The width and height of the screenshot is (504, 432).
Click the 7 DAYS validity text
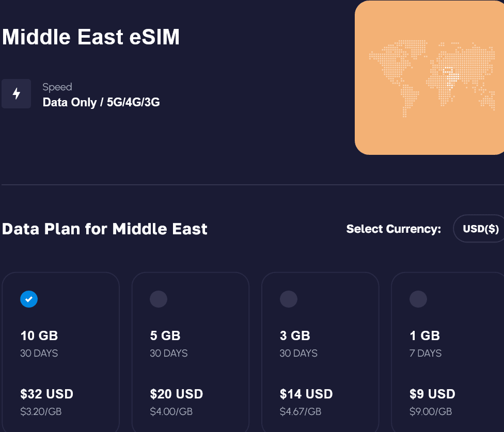[426, 354]
